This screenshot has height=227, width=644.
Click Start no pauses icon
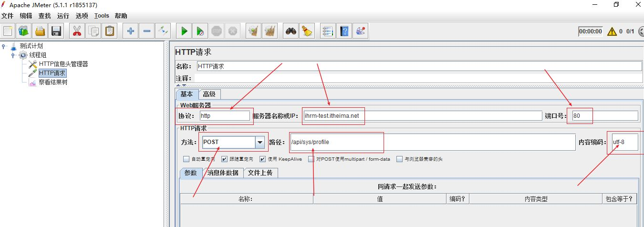(200, 31)
